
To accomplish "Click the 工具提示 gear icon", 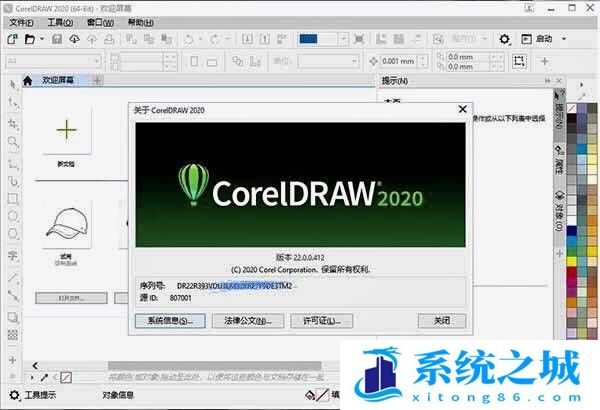I will 14,395.
